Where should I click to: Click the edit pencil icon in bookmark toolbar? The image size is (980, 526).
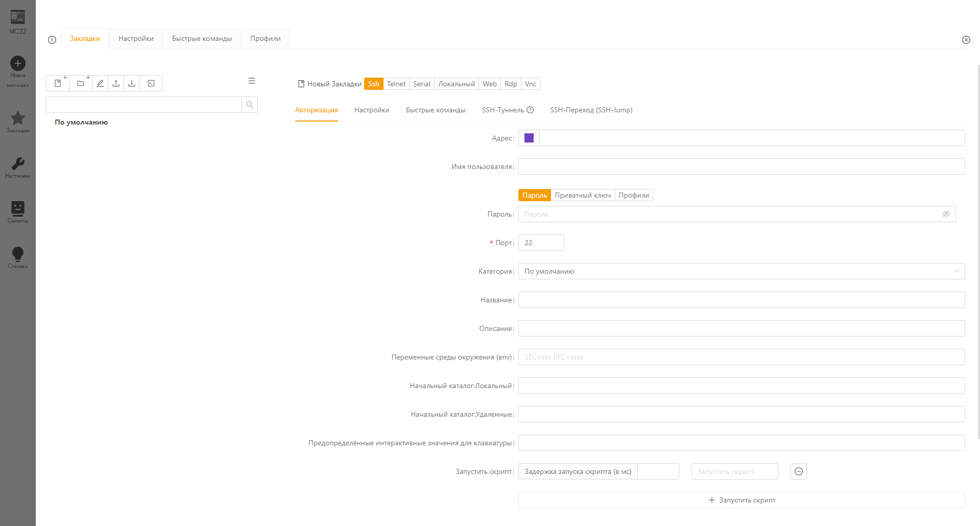(100, 83)
